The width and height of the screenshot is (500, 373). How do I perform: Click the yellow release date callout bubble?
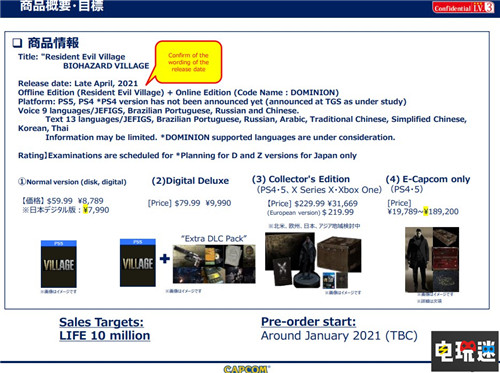[x=188, y=62]
